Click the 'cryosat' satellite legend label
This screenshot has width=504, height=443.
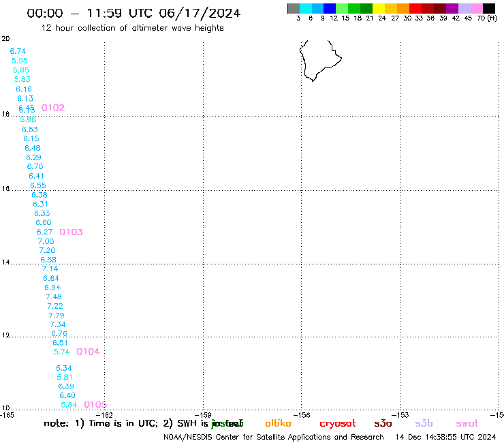coord(338,423)
